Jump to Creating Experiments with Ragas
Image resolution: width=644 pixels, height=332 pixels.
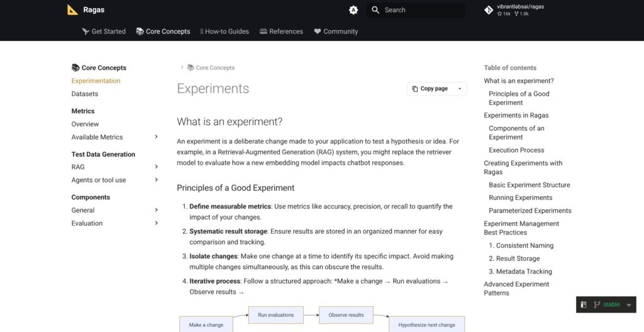click(x=523, y=167)
